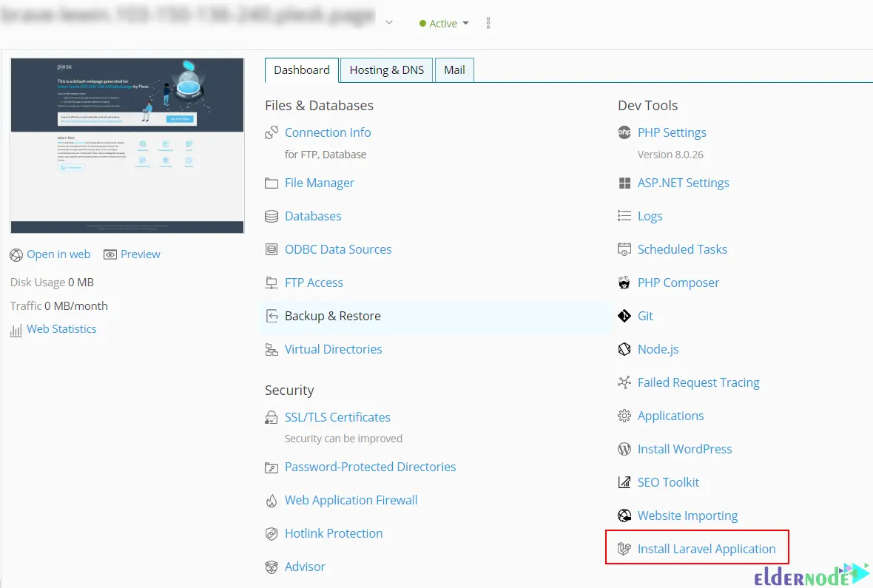Expand the domain name chevron
Screen dimensions: 873x588
pos(389,23)
